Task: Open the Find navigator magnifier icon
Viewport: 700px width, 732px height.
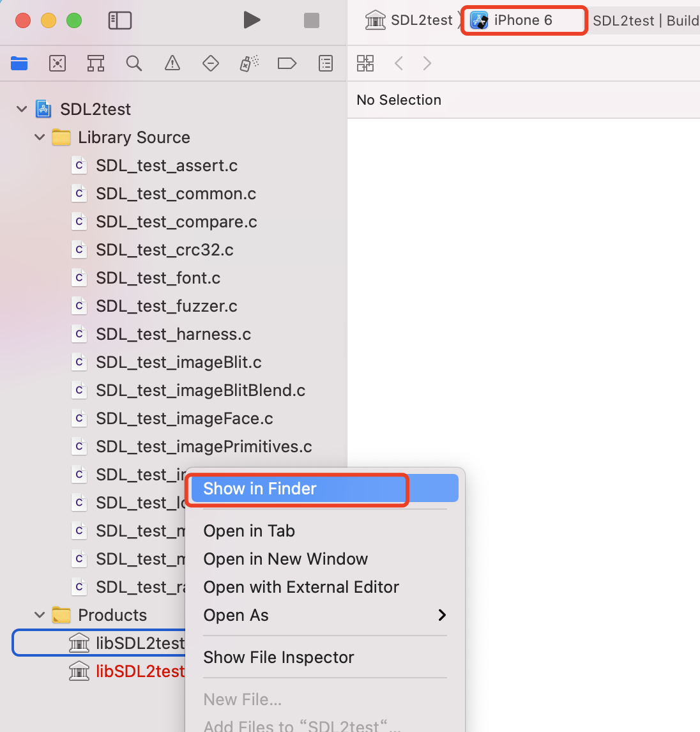Action: tap(134, 63)
